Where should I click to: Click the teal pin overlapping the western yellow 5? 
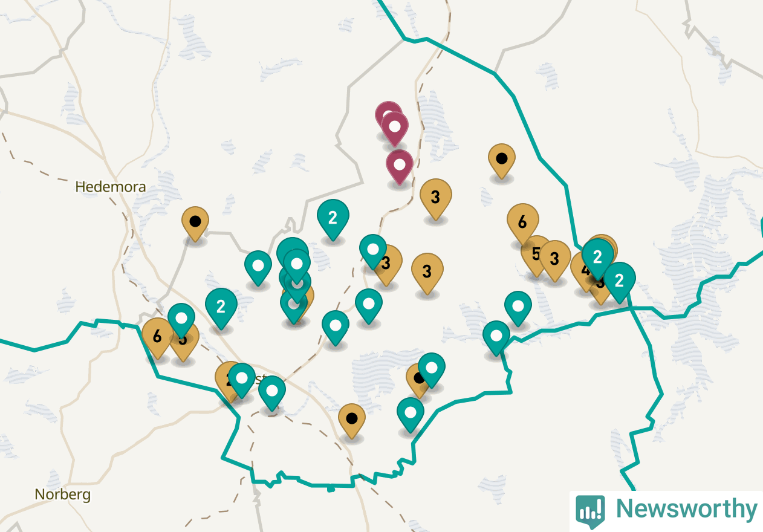181,320
